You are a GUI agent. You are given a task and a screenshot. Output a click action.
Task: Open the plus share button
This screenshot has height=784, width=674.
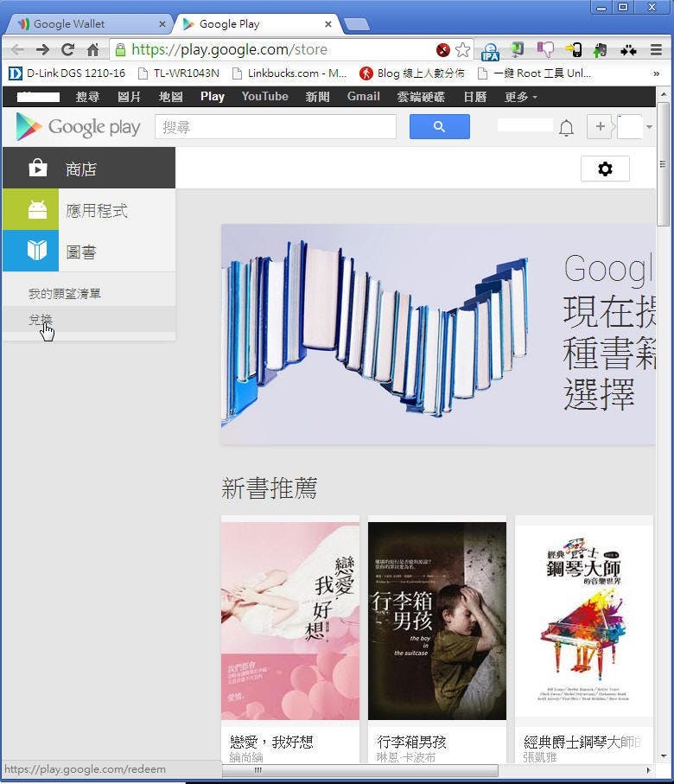[600, 126]
